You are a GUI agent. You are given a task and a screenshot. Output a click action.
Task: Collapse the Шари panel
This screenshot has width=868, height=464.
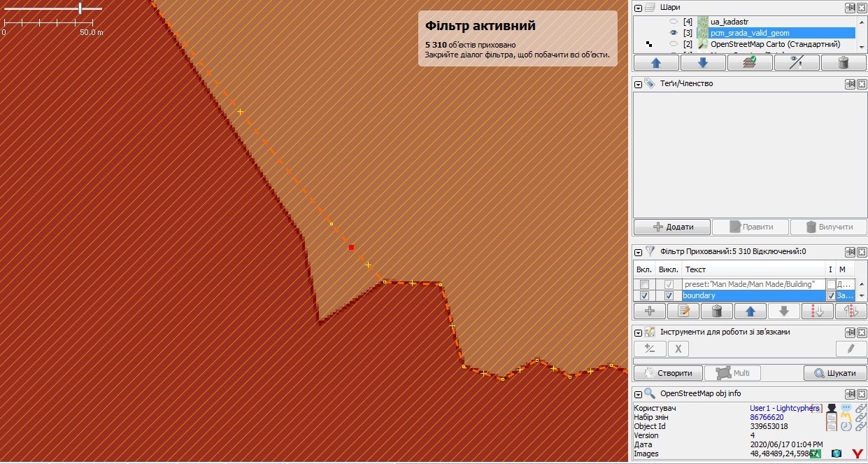point(638,8)
